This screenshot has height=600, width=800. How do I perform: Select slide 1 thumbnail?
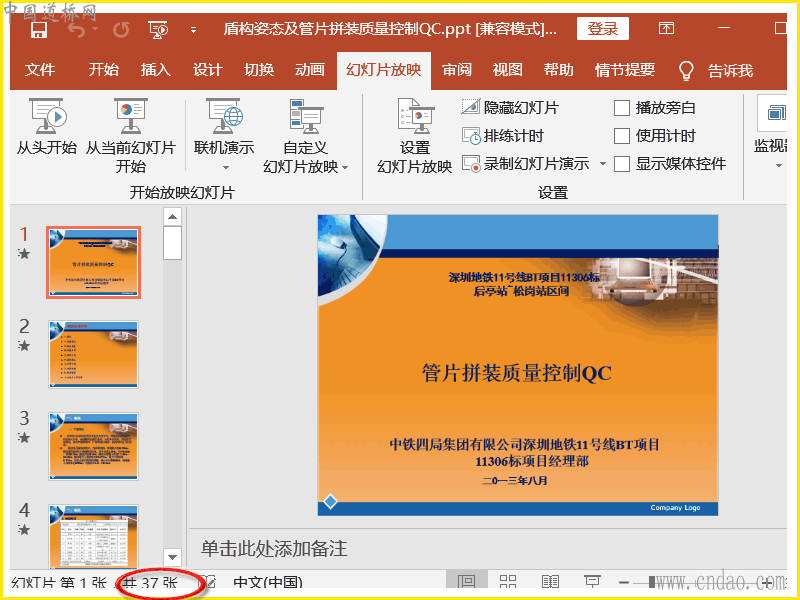click(93, 262)
